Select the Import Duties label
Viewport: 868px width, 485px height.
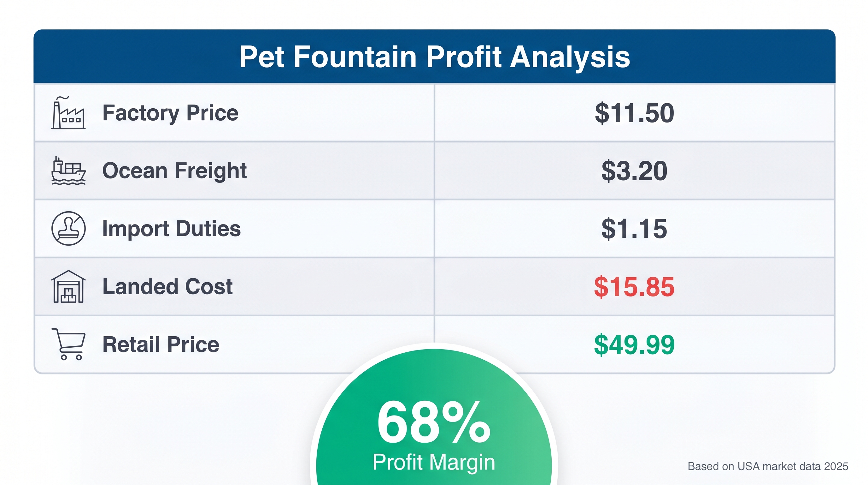pyautogui.click(x=172, y=229)
